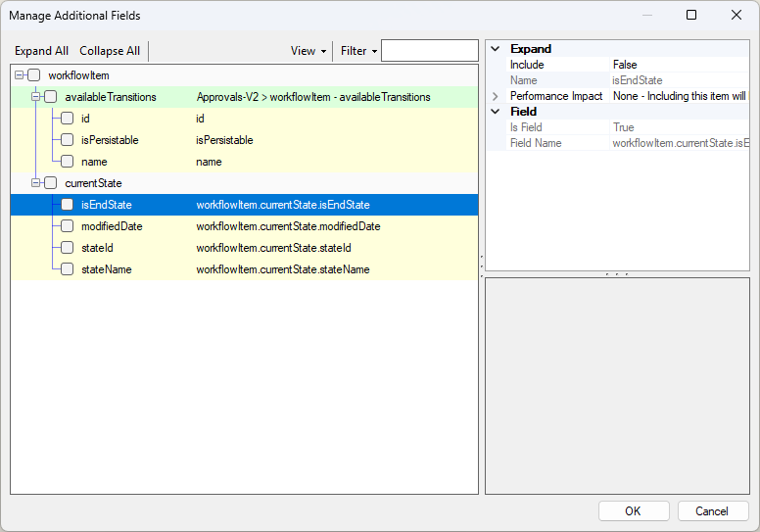Close the Manage Additional Fields dialog

[736, 15]
